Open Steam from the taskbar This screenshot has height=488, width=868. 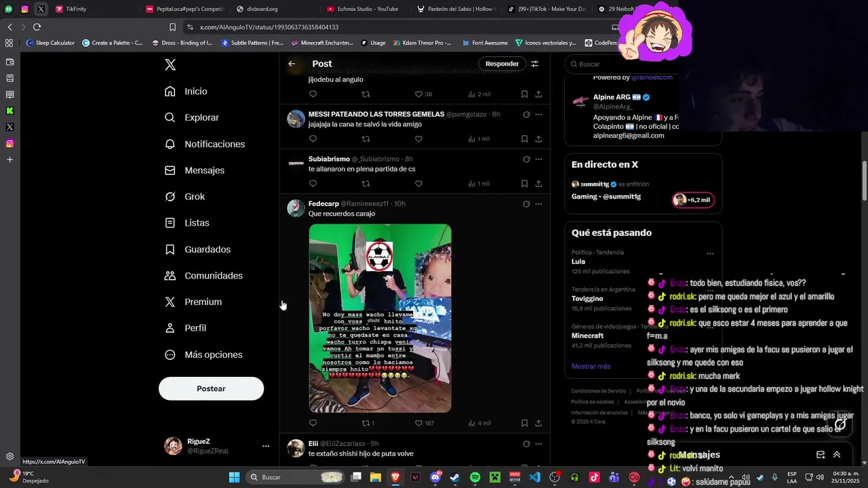(455, 477)
